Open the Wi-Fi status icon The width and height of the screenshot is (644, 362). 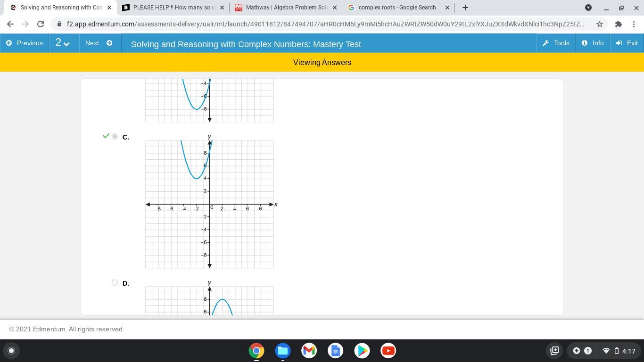[606, 351]
